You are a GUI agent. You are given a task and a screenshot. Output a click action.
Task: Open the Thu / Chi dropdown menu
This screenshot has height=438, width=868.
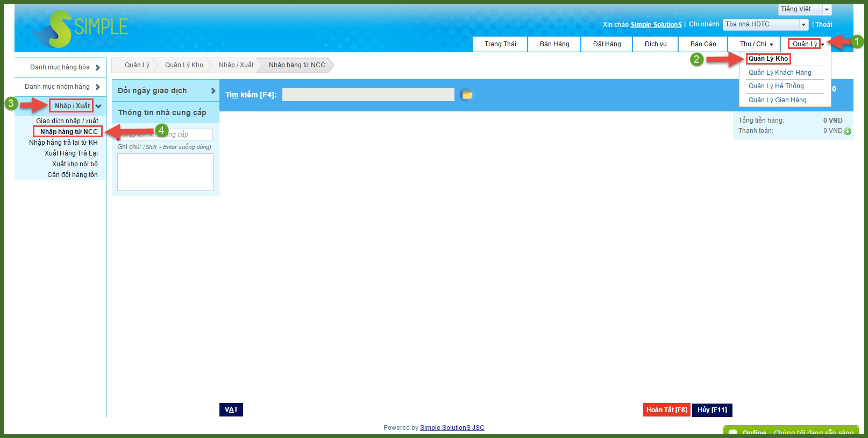pyautogui.click(x=756, y=44)
